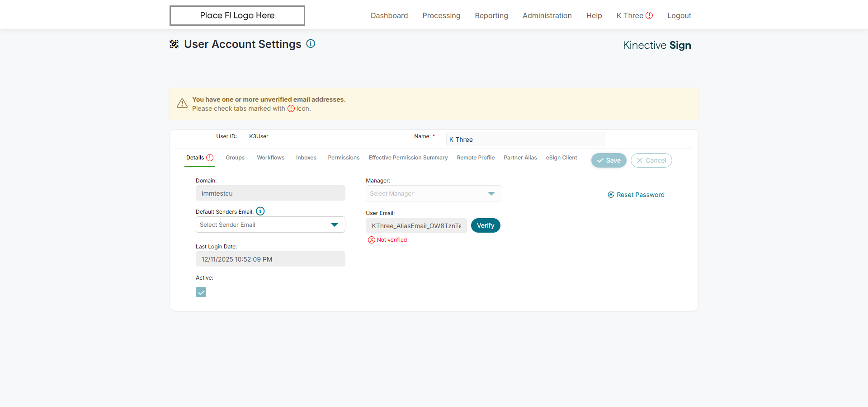Click the warning triangle icon in the banner
The image size is (868, 407).
(182, 103)
